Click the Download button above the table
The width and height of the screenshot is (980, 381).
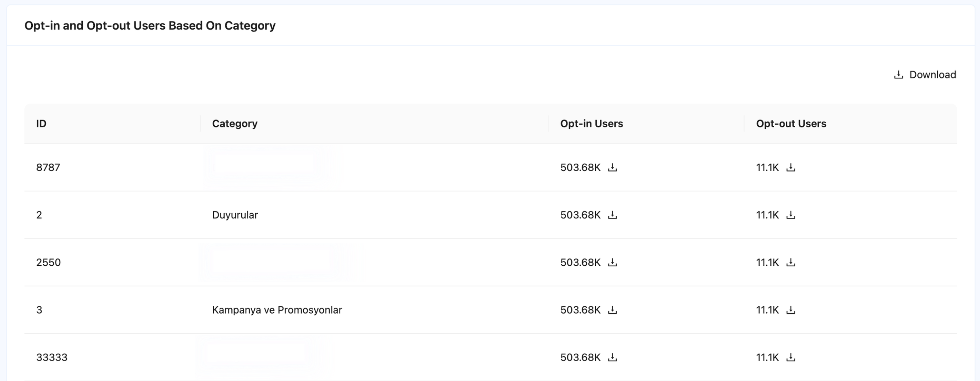tap(925, 75)
